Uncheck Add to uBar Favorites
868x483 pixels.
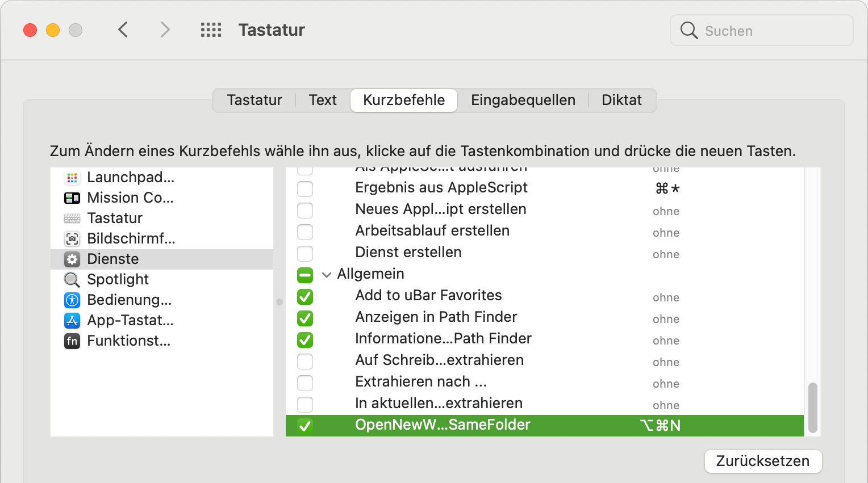pyautogui.click(x=305, y=296)
